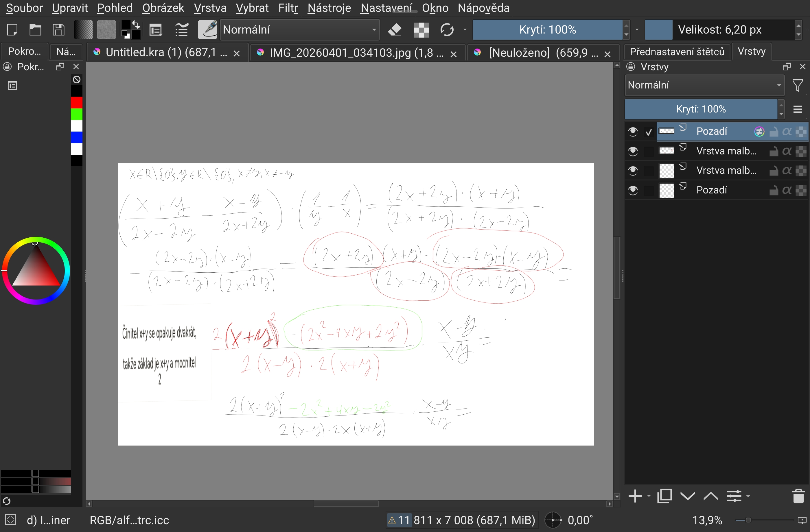This screenshot has height=532, width=810.
Task: Duplicate layer using the copy icon
Action: point(664,496)
